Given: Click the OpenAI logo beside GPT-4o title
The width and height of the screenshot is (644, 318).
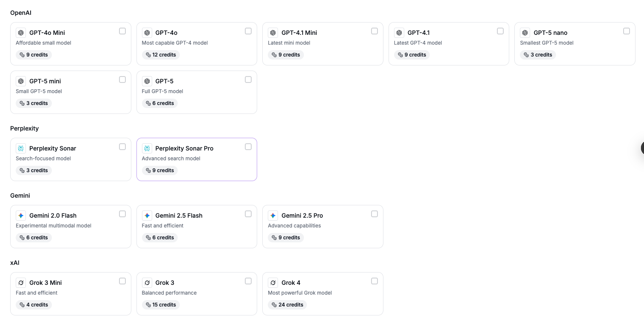Looking at the screenshot, I should click(147, 33).
